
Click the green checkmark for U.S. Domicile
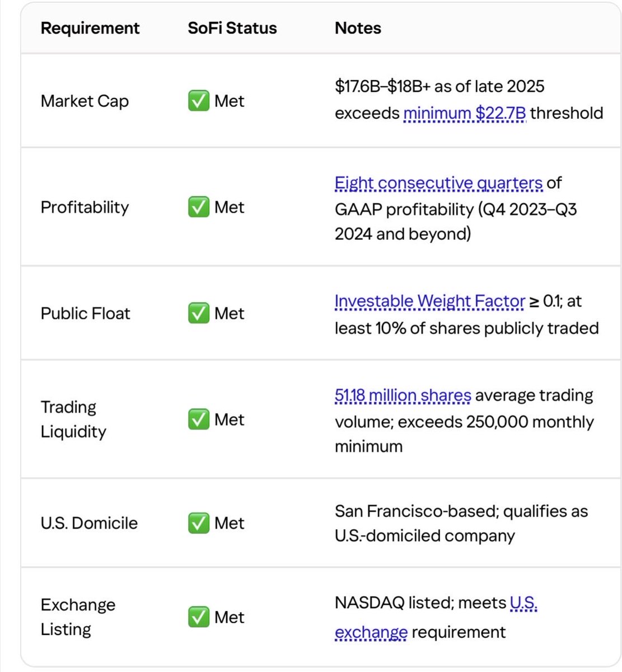199,523
